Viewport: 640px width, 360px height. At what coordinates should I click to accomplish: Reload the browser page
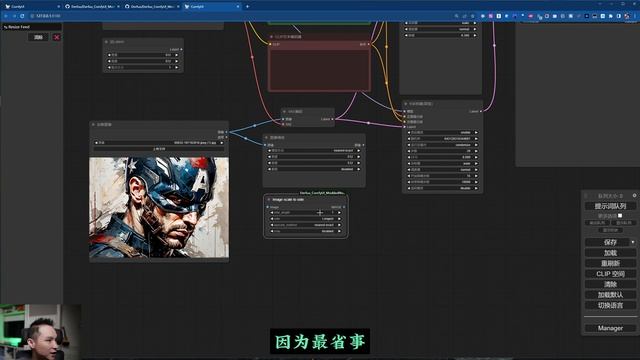click(x=22, y=16)
